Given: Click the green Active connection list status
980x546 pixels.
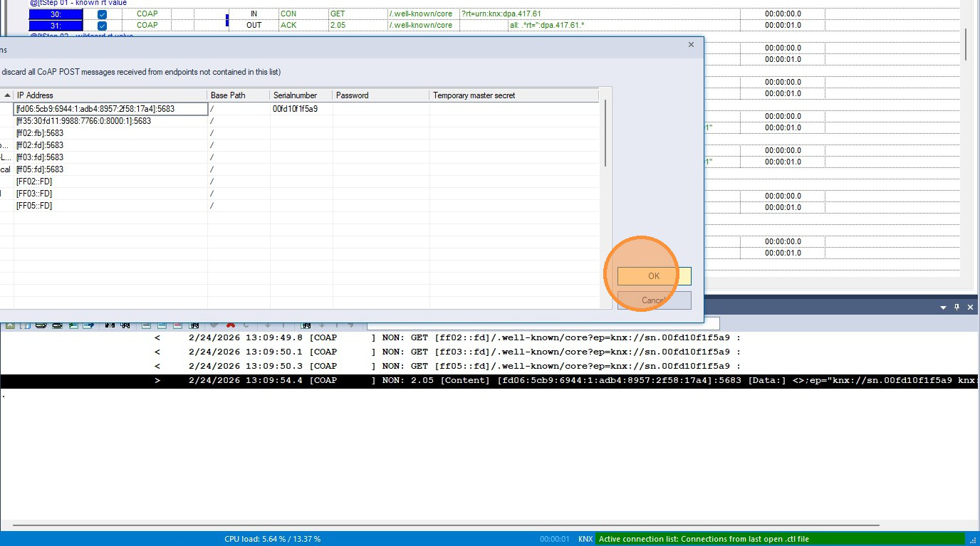Looking at the screenshot, I should click(781, 539).
